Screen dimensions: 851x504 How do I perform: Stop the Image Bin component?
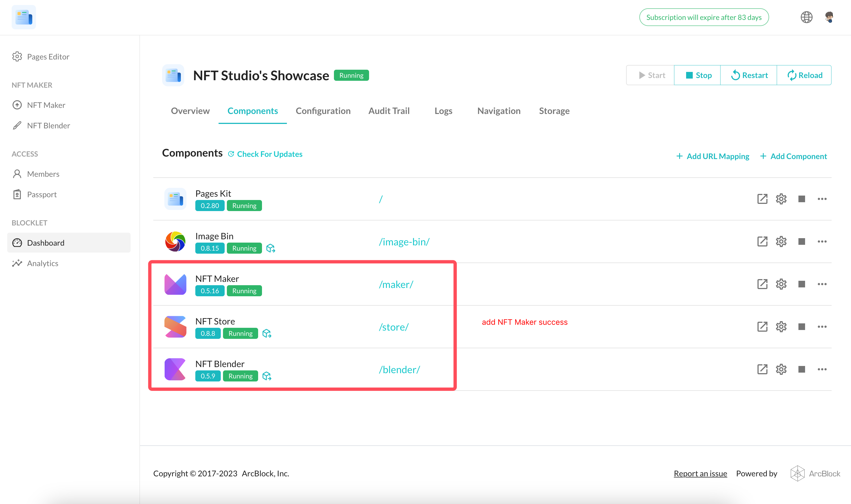[801, 241]
